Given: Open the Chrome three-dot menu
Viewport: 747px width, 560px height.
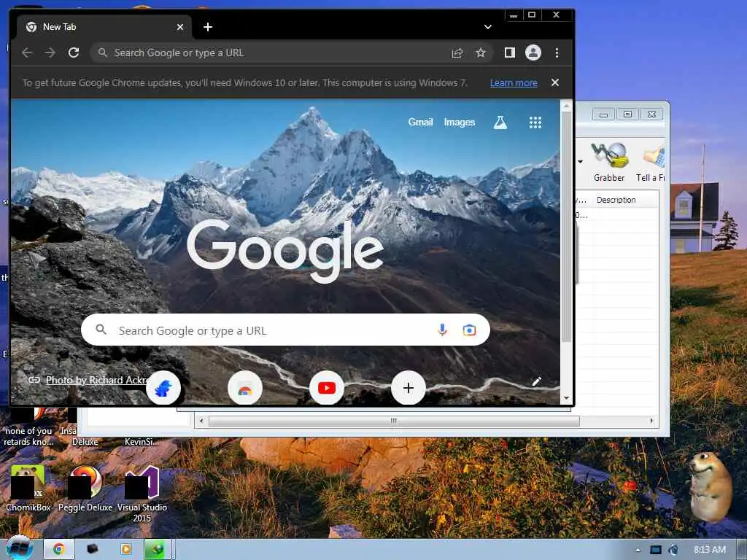Looking at the screenshot, I should click(557, 52).
